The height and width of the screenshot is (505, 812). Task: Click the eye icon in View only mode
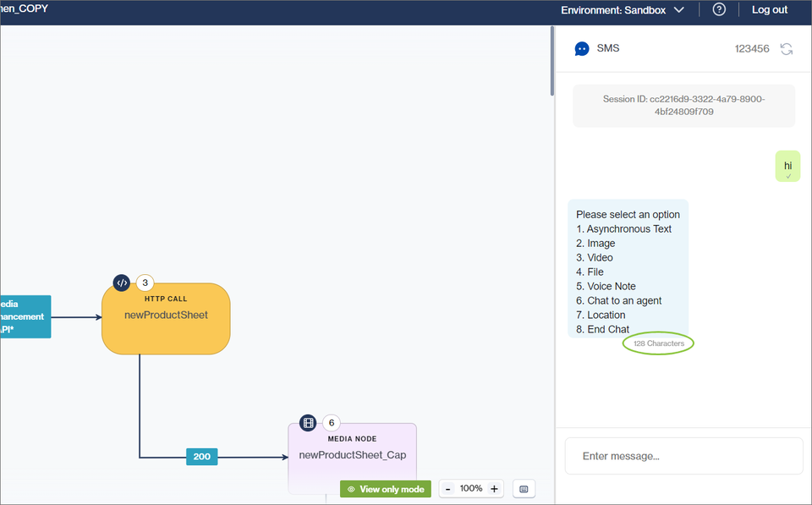coord(351,489)
